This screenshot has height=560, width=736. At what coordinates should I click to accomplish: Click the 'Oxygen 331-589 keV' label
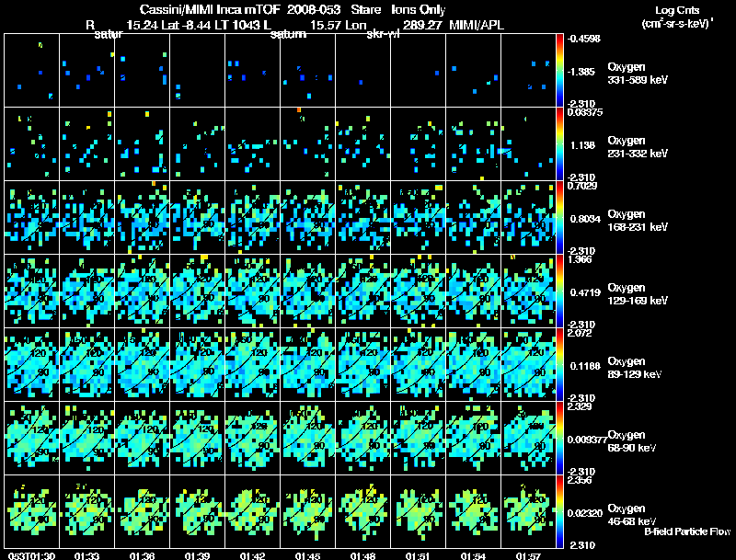638,74
